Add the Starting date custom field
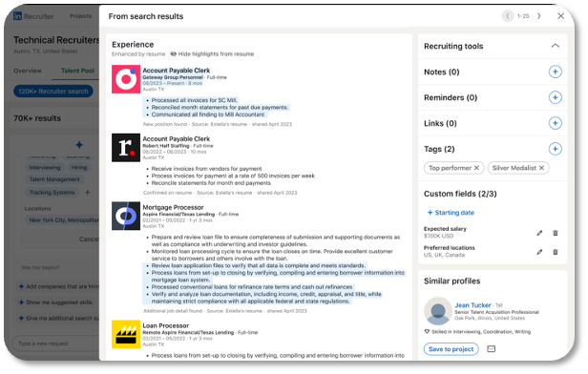588x374 pixels. 451,213
